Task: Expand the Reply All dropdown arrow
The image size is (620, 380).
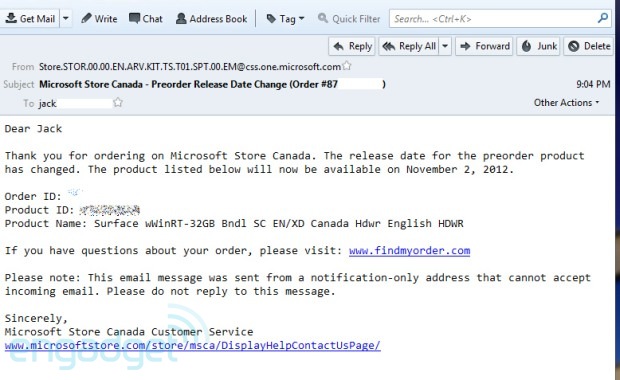Action: click(445, 46)
